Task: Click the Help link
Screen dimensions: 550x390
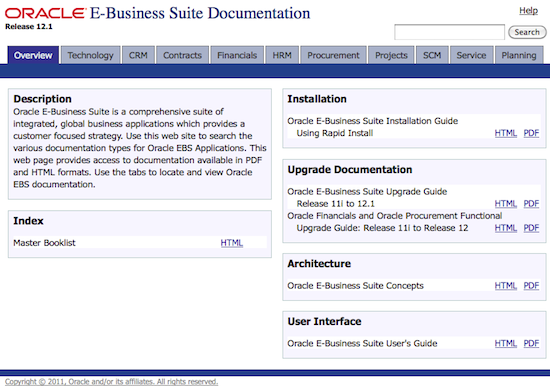Action: (x=528, y=11)
